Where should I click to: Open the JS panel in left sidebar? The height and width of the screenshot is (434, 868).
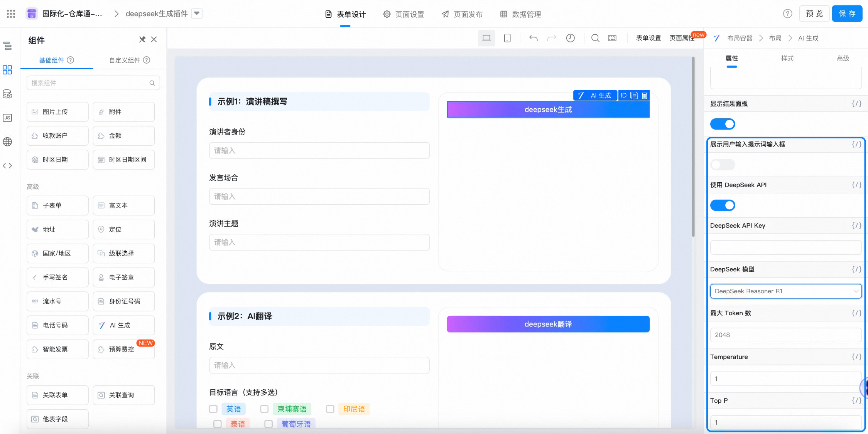[7, 118]
